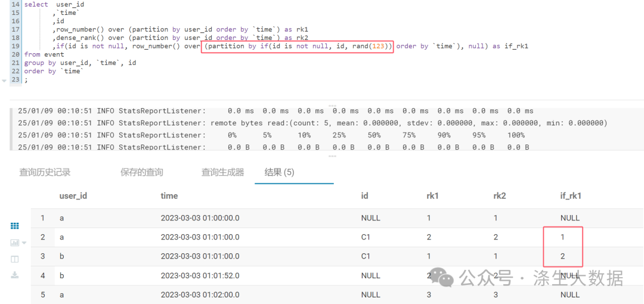
Task: Click user_id cell 'b' in row 3
Action: (61, 256)
